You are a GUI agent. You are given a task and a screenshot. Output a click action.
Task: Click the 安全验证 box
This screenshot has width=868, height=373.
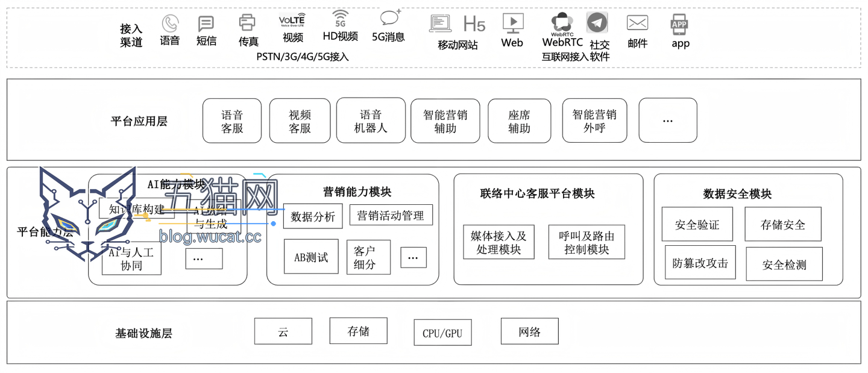pyautogui.click(x=697, y=225)
